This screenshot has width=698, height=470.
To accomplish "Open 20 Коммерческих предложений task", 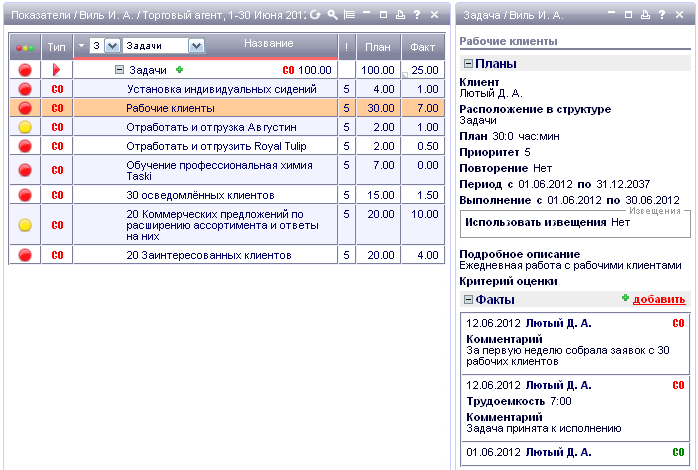I will point(222,225).
